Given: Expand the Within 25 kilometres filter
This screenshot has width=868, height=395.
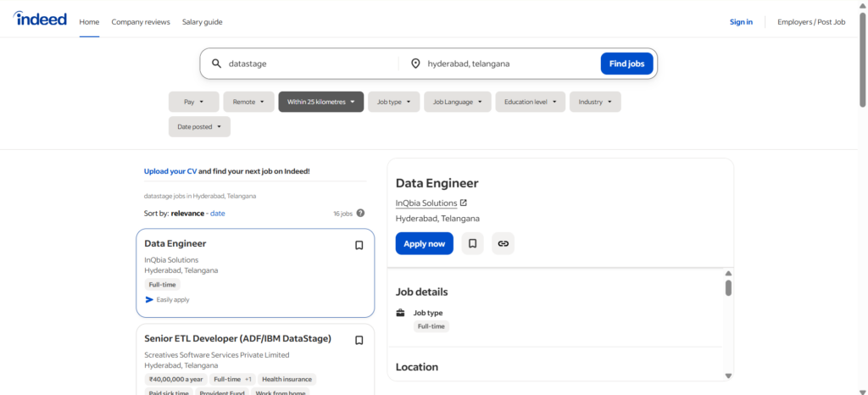Looking at the screenshot, I should [321, 102].
